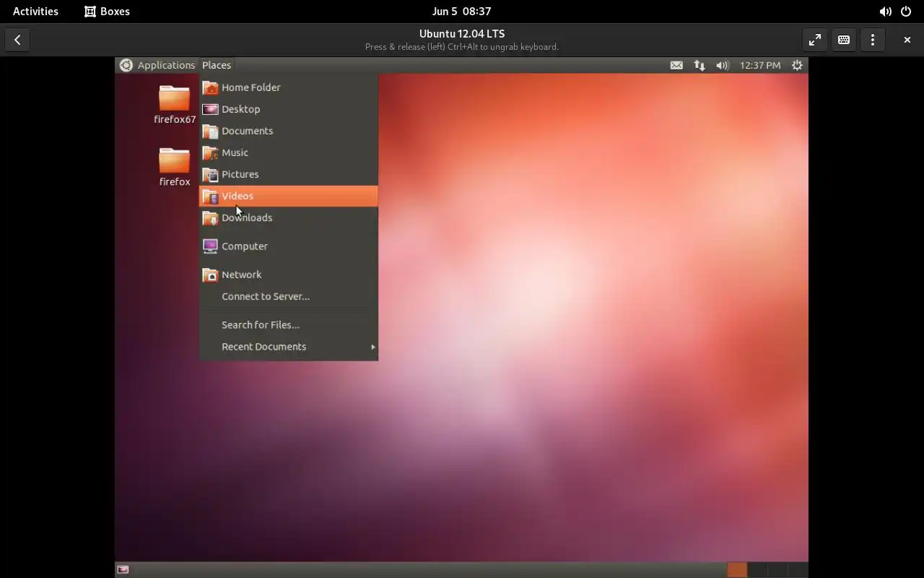The image size is (924, 578).
Task: Click the Pictures folder icon in menu
Action: coord(210,174)
